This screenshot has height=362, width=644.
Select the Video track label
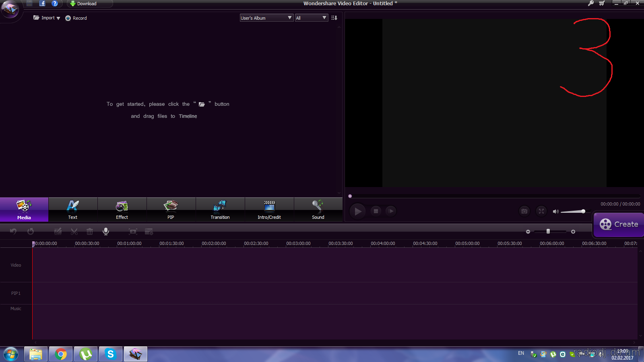coord(16,265)
